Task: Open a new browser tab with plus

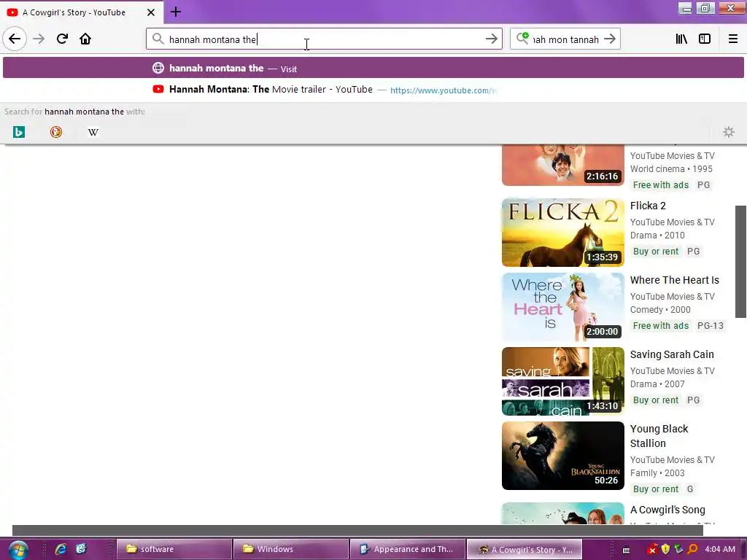Action: click(176, 12)
